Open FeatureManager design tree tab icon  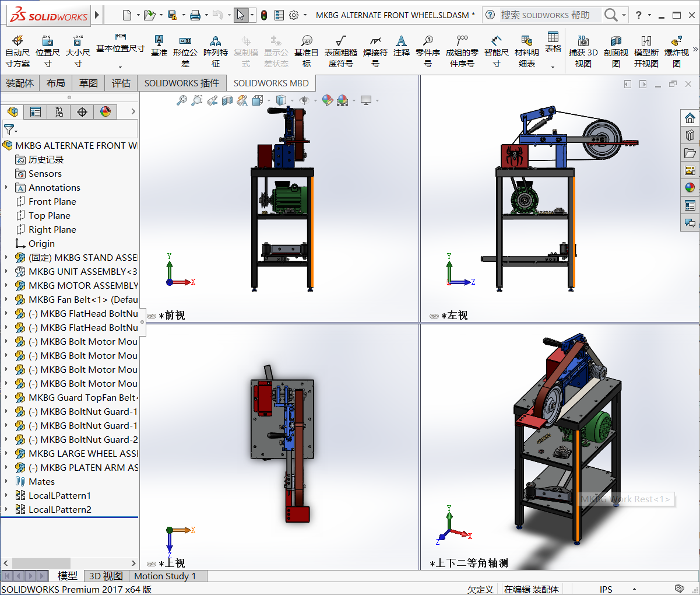pyautogui.click(x=13, y=111)
